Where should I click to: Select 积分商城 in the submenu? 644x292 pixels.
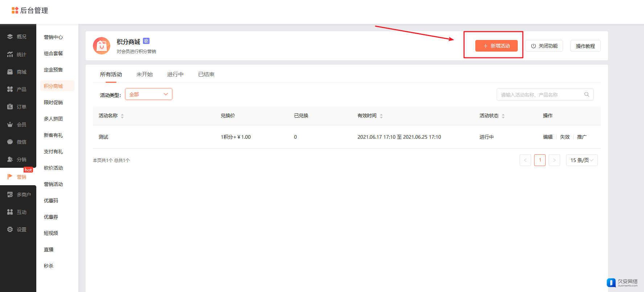[57, 86]
